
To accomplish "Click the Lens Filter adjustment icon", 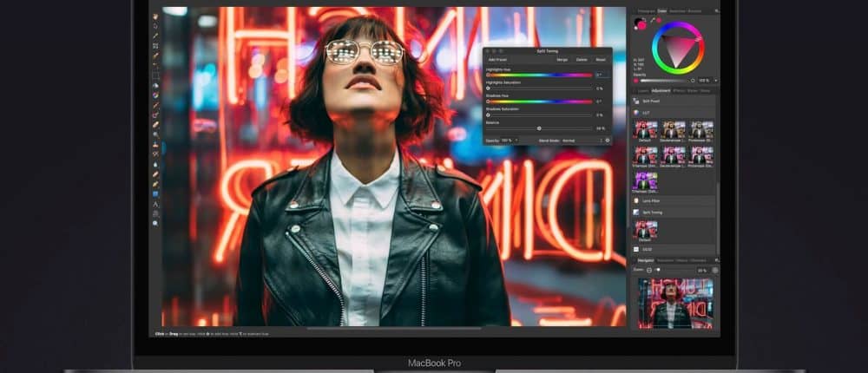I will [637, 200].
